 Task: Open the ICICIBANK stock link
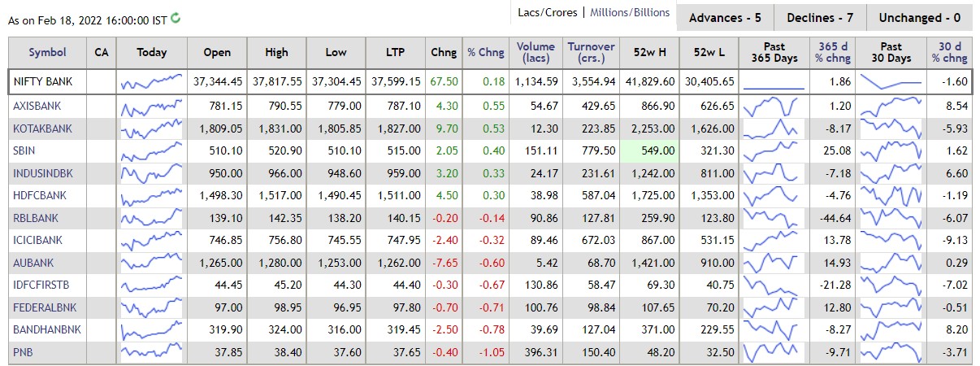(x=38, y=240)
